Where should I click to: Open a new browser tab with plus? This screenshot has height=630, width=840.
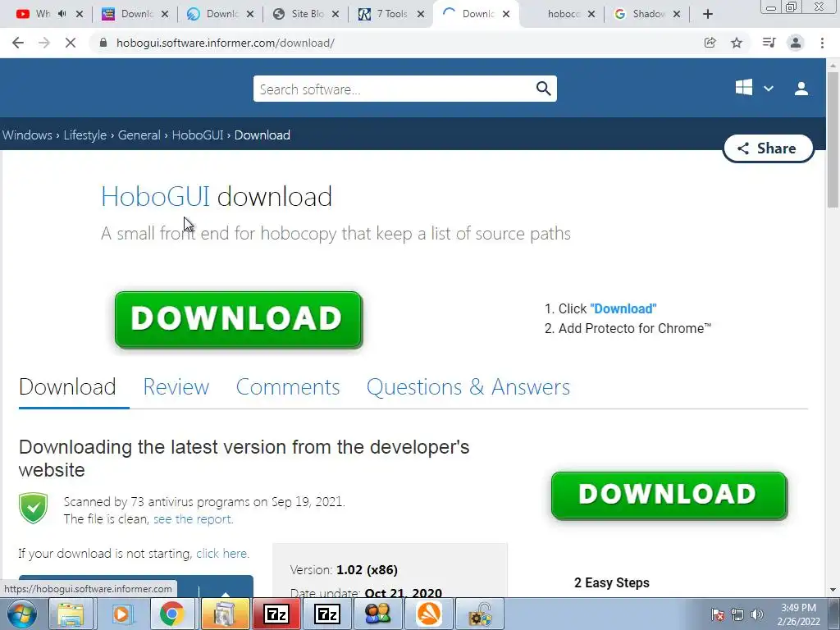708,14
